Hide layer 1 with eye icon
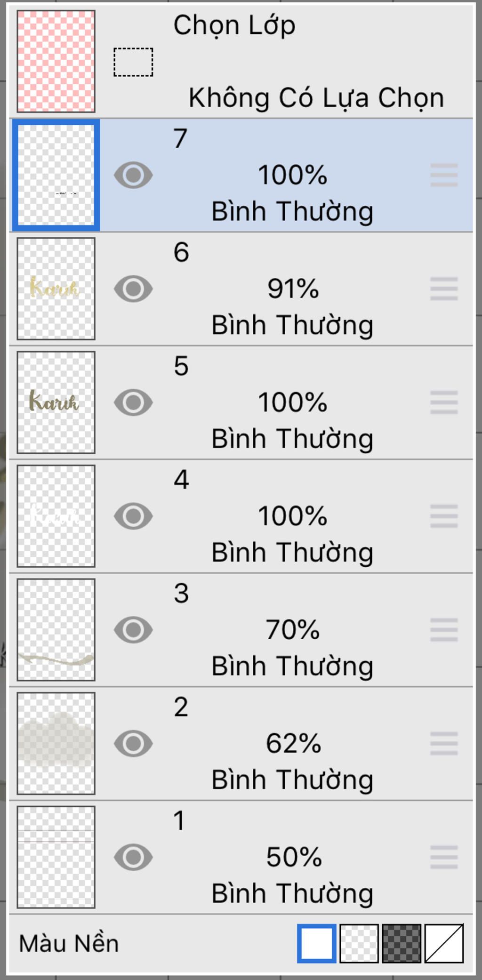The height and width of the screenshot is (980, 482). [133, 857]
